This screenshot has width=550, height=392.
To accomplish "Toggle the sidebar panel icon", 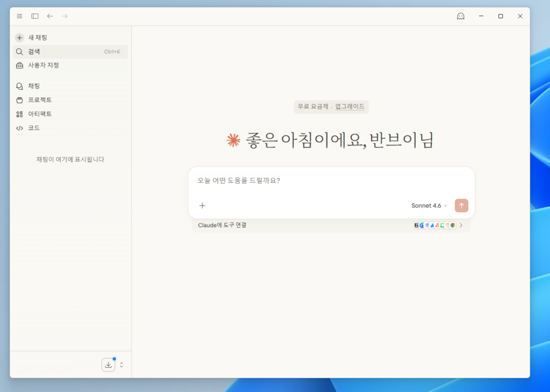I will pyautogui.click(x=35, y=16).
